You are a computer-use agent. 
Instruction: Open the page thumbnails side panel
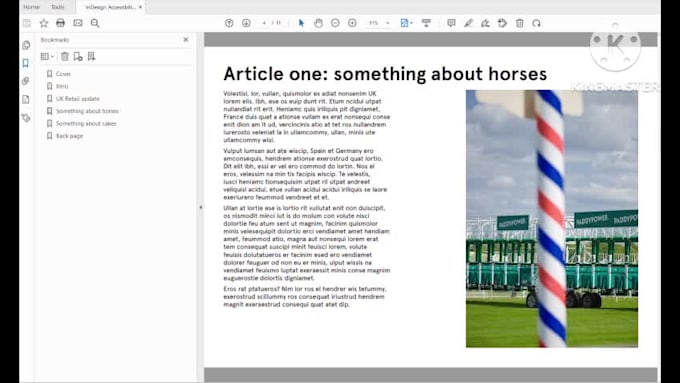26,45
